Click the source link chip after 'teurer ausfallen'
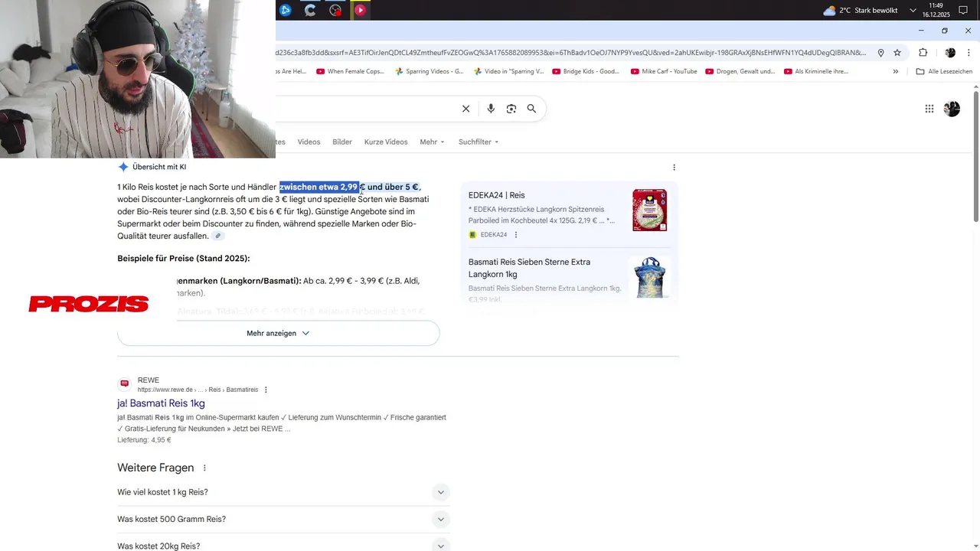Screen dimensions: 980x551 click(218, 236)
